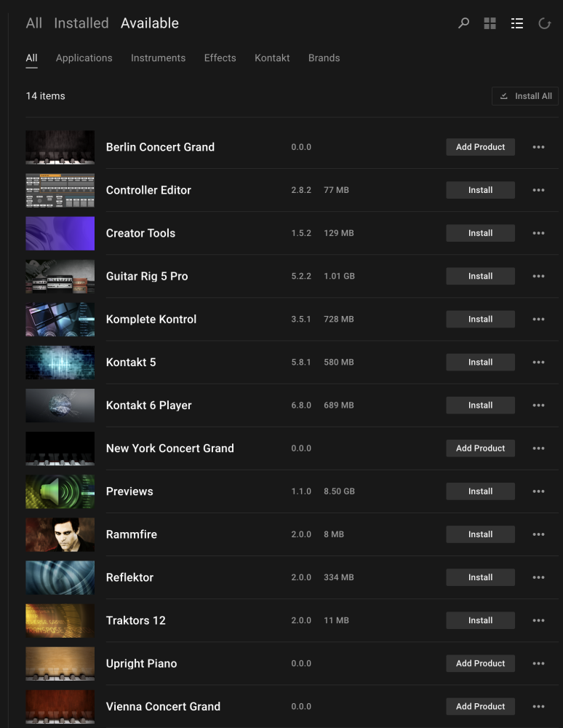
Task: Install Creator Tools
Action: tap(481, 233)
